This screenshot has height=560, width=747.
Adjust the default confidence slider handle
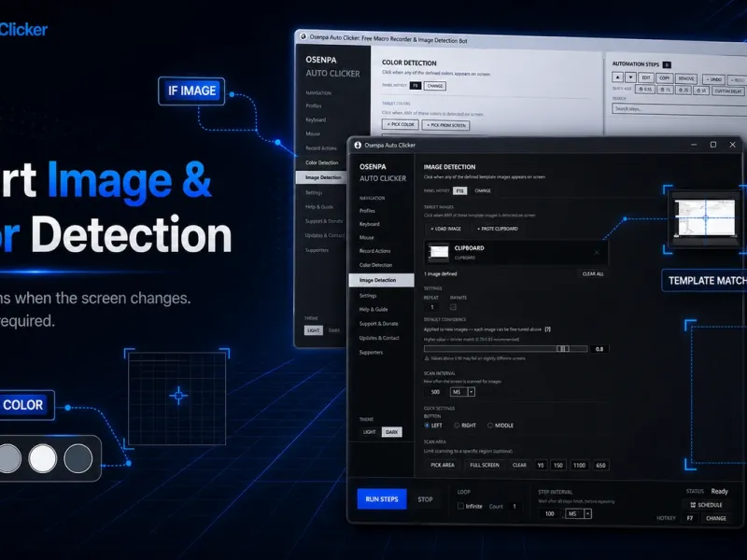(x=563, y=348)
